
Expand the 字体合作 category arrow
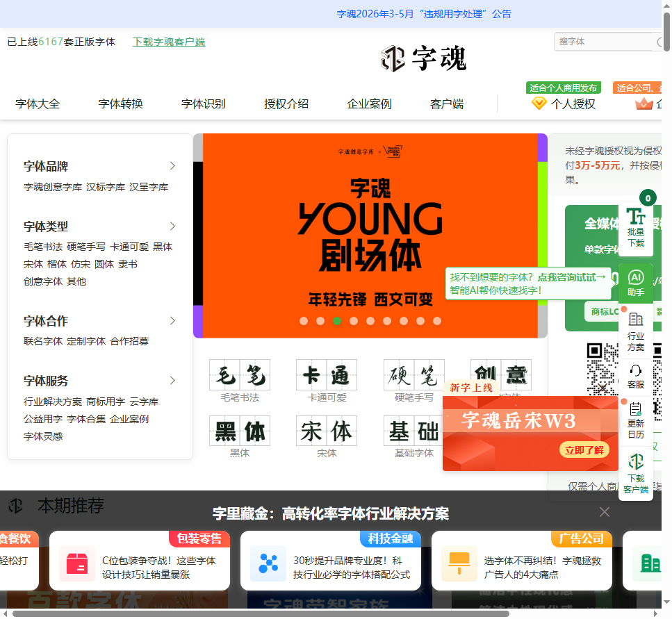pyautogui.click(x=172, y=321)
